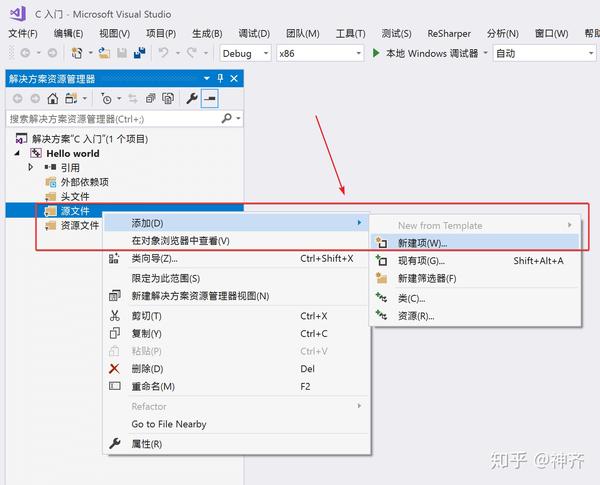Click the show all files icon
The width and height of the screenshot is (600, 485).
point(168,99)
